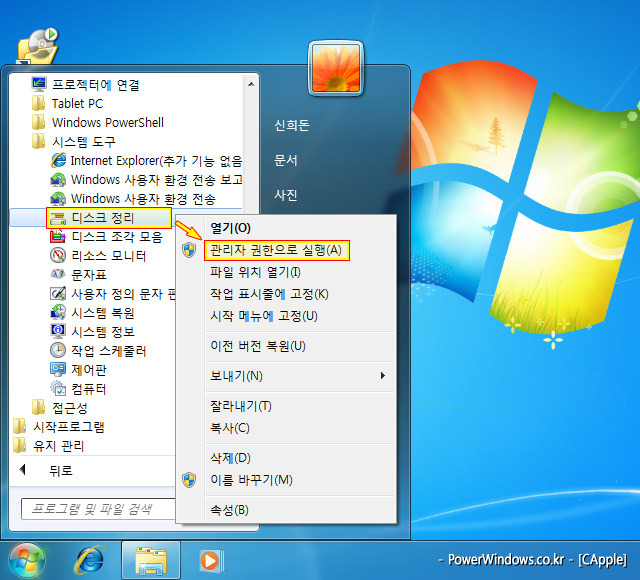Click the 시스템 복원 icon
Image resolution: width=640 pixels, height=580 pixels.
(58, 312)
